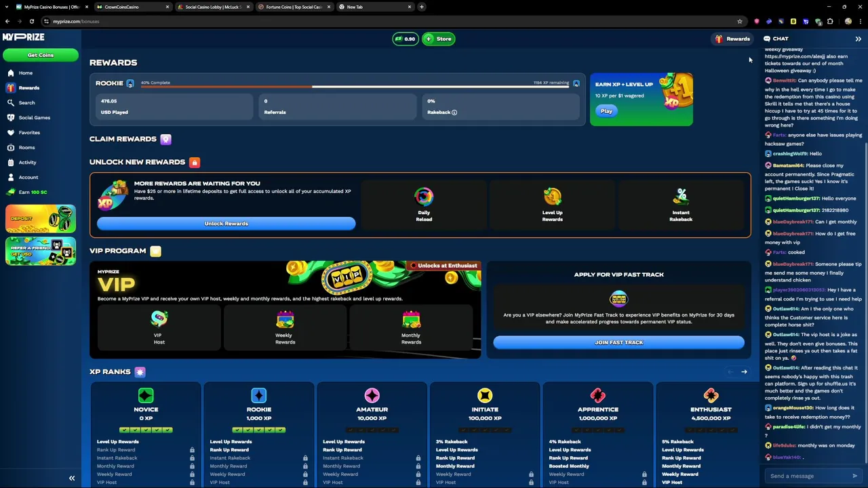868x488 pixels.
Task: Click the Level Up Rewards coin icon
Action: pos(552,197)
